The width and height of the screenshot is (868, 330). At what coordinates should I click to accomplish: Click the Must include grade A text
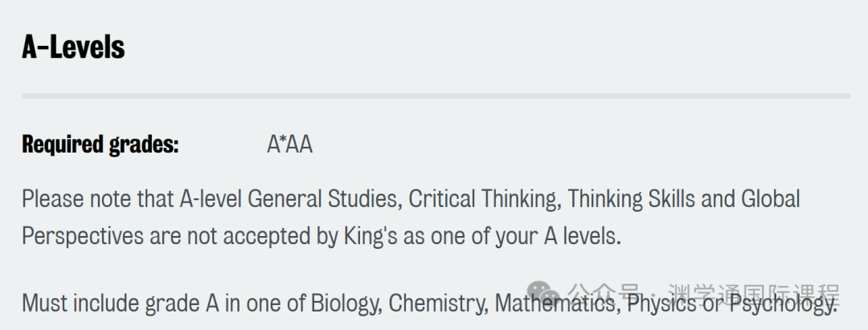click(x=121, y=304)
